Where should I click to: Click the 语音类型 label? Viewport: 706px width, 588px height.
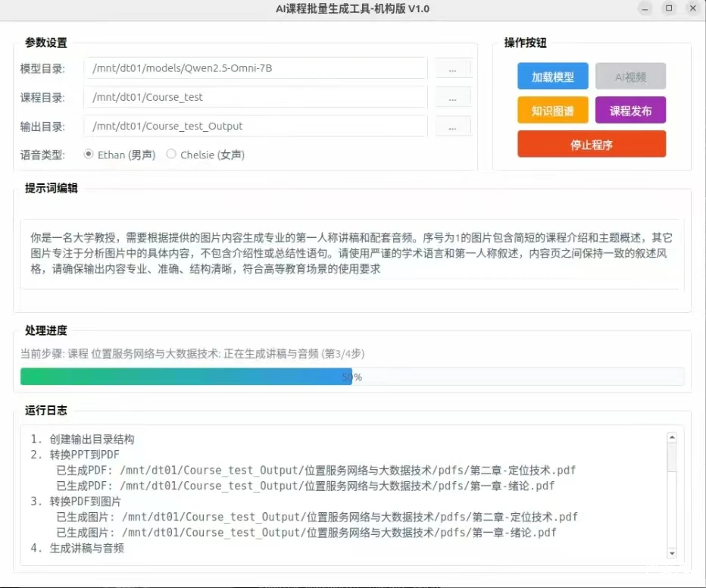pos(42,155)
